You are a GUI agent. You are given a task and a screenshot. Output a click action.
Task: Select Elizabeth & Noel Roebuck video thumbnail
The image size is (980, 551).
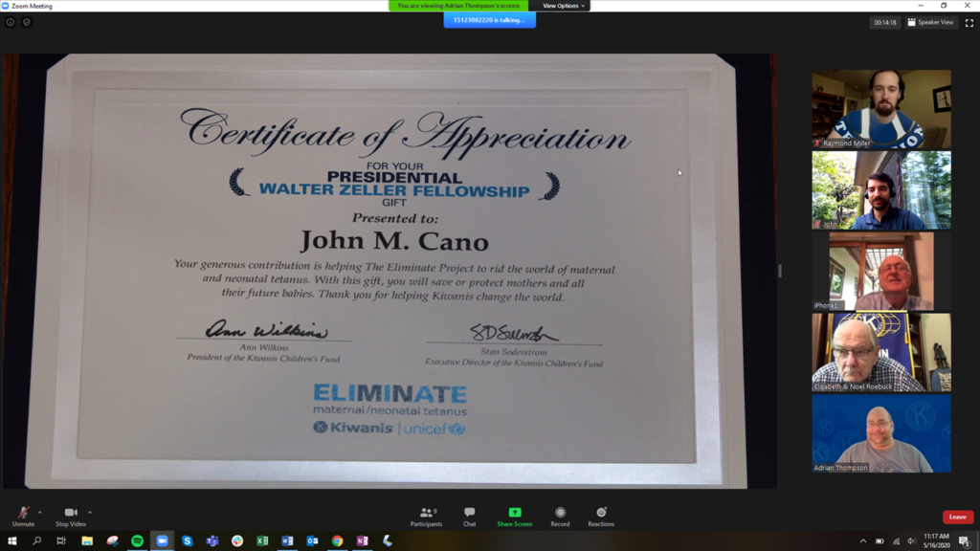coord(881,352)
